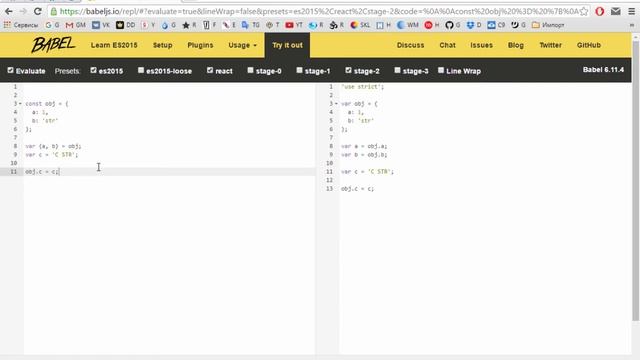Open the VK bookmark
Image resolution: width=640 pixels, height=360 pixels.
point(101,25)
